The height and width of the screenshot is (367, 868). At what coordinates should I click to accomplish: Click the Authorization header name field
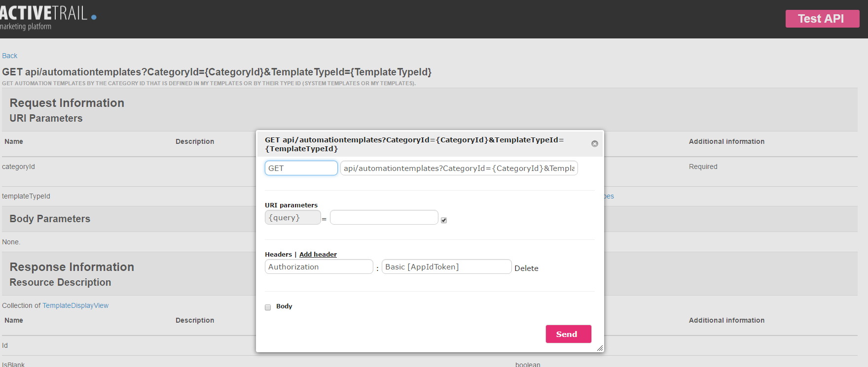tap(319, 266)
